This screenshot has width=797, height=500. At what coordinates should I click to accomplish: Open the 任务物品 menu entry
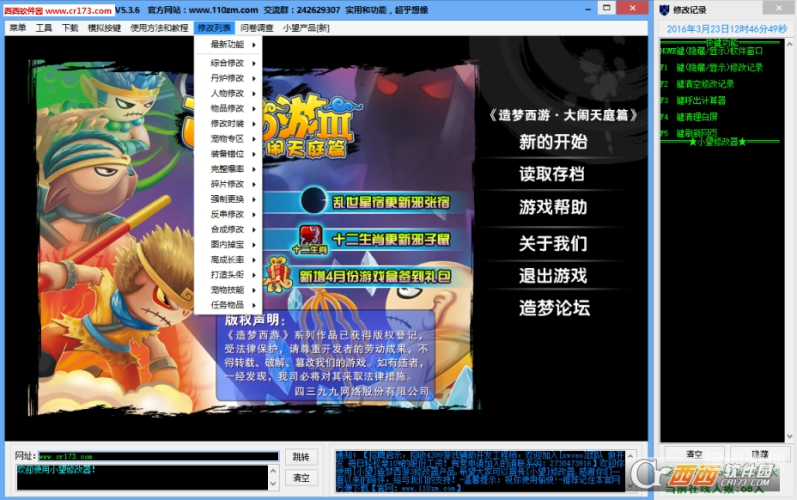tap(228, 305)
